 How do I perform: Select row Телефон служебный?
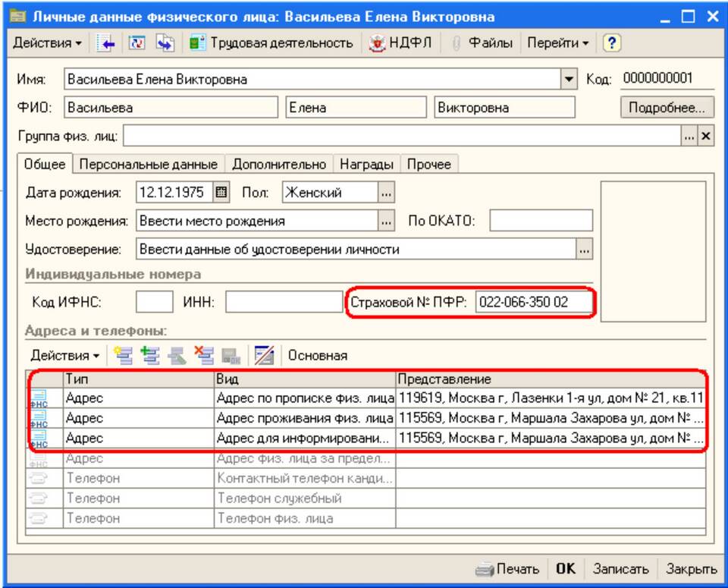(366, 498)
